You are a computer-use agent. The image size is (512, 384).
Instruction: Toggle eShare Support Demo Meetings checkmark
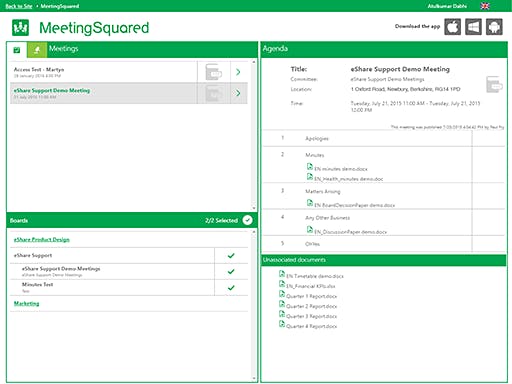click(x=231, y=272)
